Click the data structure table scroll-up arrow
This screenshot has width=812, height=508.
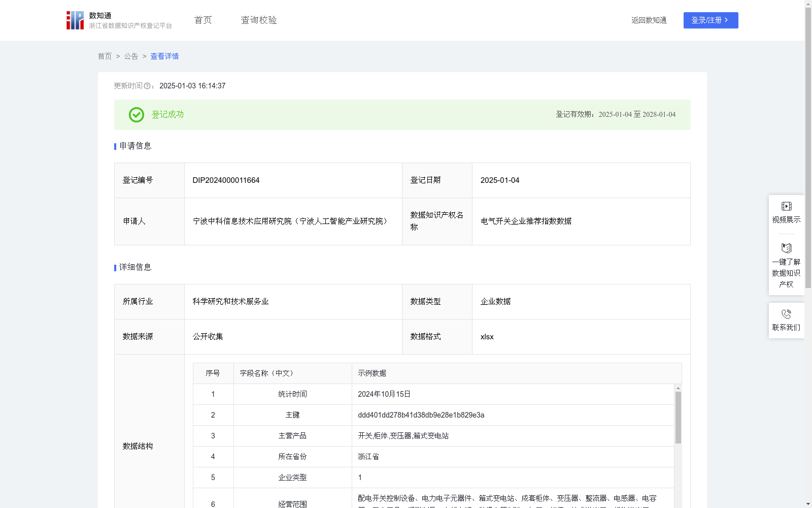pos(678,388)
